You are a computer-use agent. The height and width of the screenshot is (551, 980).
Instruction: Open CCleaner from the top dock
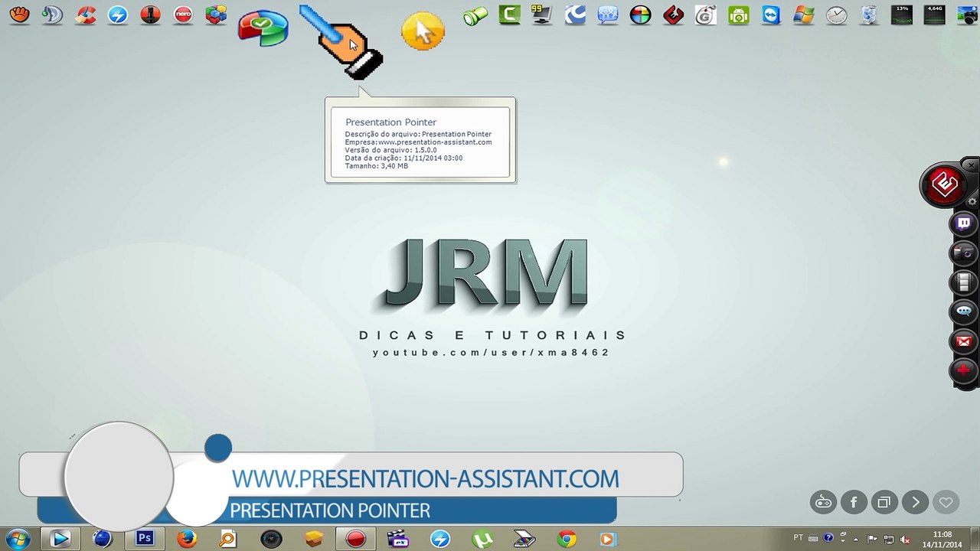(85, 15)
